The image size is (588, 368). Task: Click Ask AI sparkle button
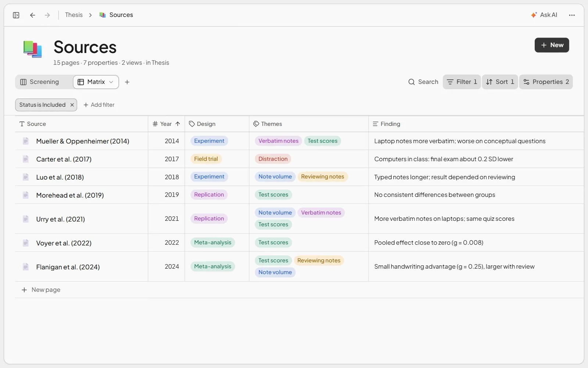click(x=544, y=15)
